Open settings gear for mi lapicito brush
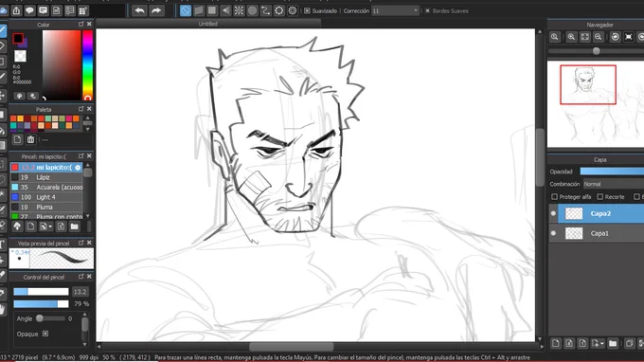The width and height of the screenshot is (644, 362). pyautogui.click(x=78, y=167)
